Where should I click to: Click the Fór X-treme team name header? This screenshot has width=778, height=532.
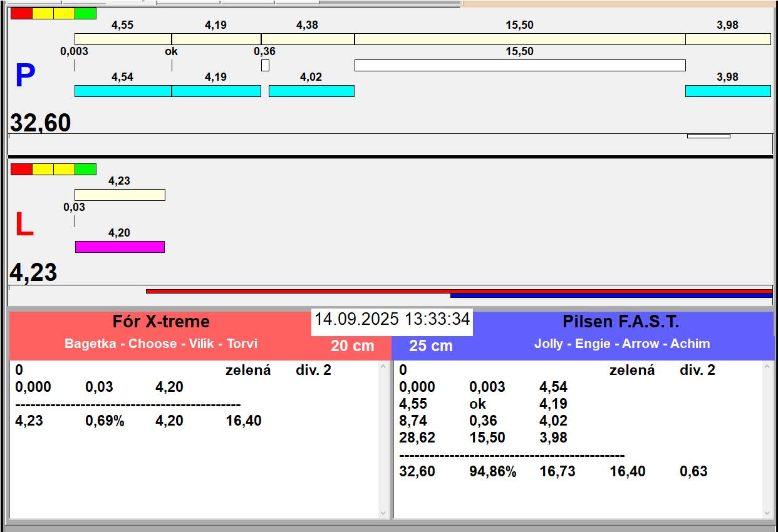[161, 322]
